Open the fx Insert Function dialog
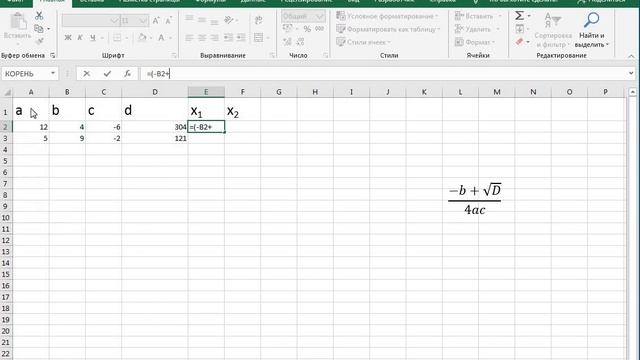 point(128,73)
